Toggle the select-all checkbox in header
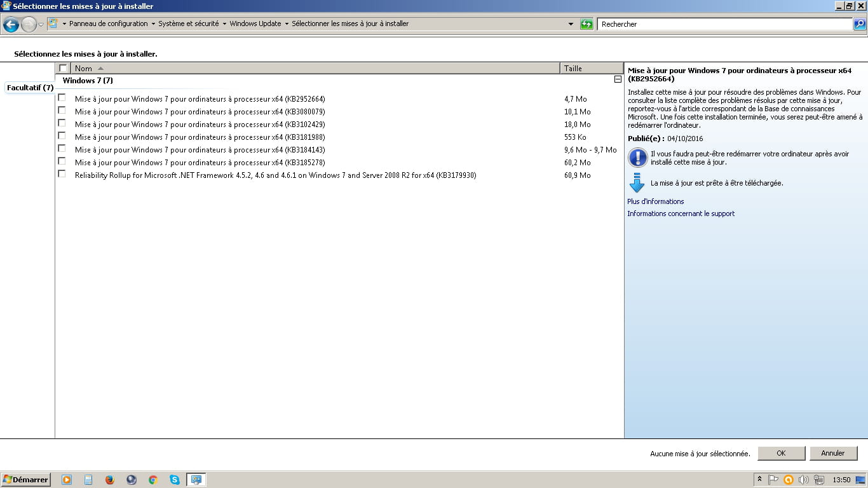868x488 pixels. pos(63,68)
